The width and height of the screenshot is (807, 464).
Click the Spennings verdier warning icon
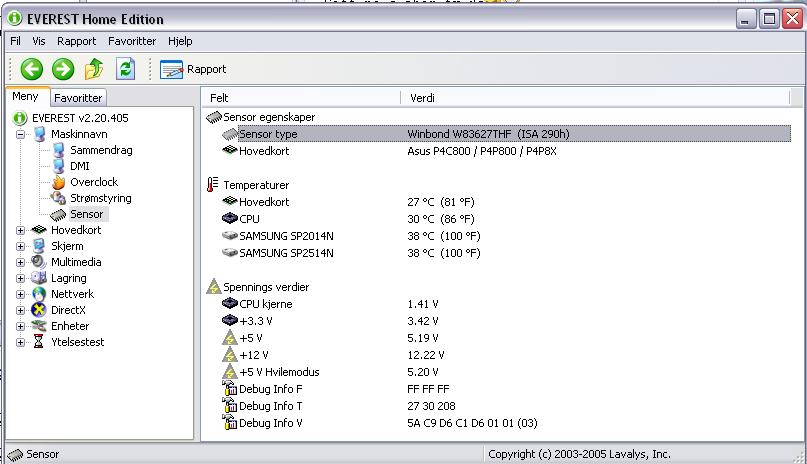pos(214,287)
